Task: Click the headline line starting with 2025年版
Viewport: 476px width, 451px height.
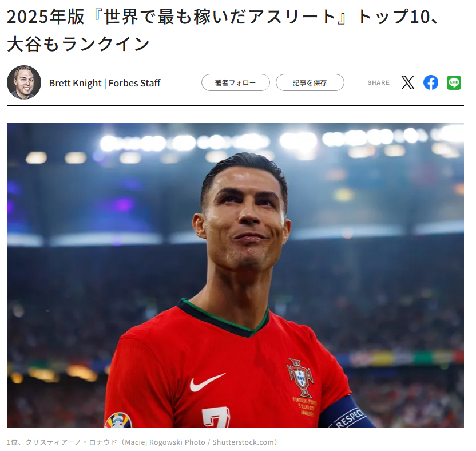Action: 223,17
